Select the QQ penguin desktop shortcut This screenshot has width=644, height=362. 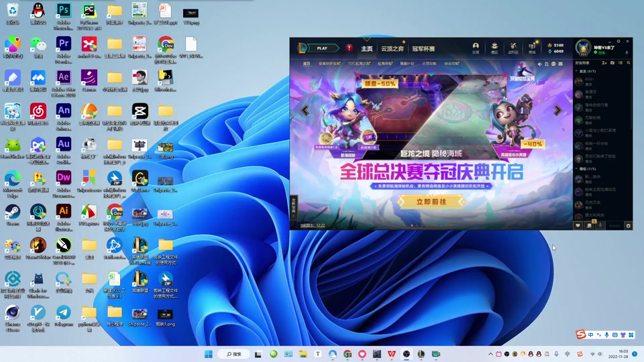(38, 13)
